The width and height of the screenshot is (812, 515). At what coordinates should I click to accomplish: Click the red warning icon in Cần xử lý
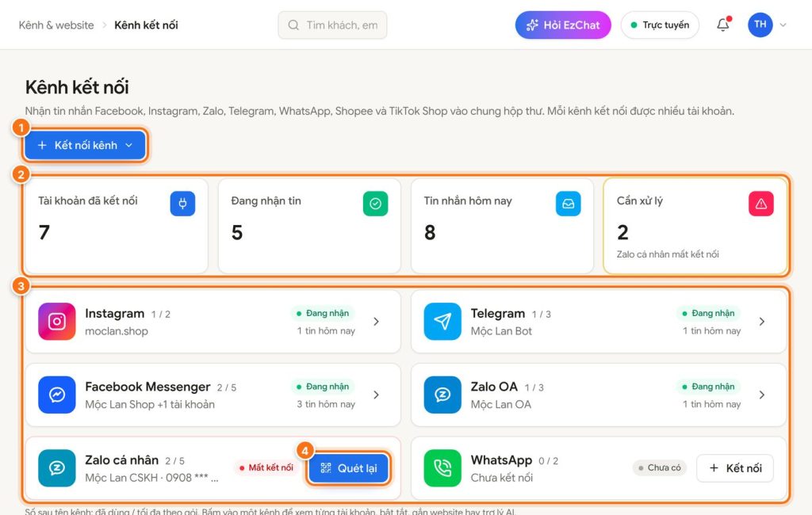point(761,204)
